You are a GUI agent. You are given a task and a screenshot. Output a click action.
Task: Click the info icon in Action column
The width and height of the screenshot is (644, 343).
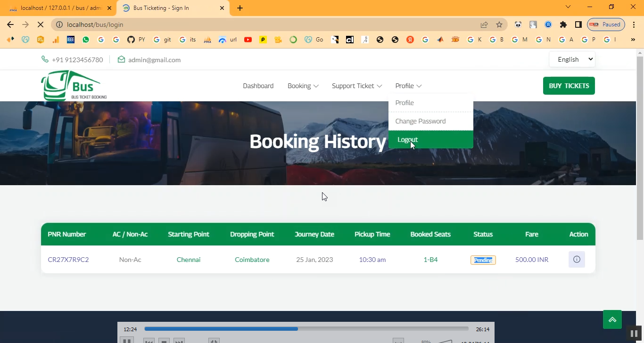(577, 260)
